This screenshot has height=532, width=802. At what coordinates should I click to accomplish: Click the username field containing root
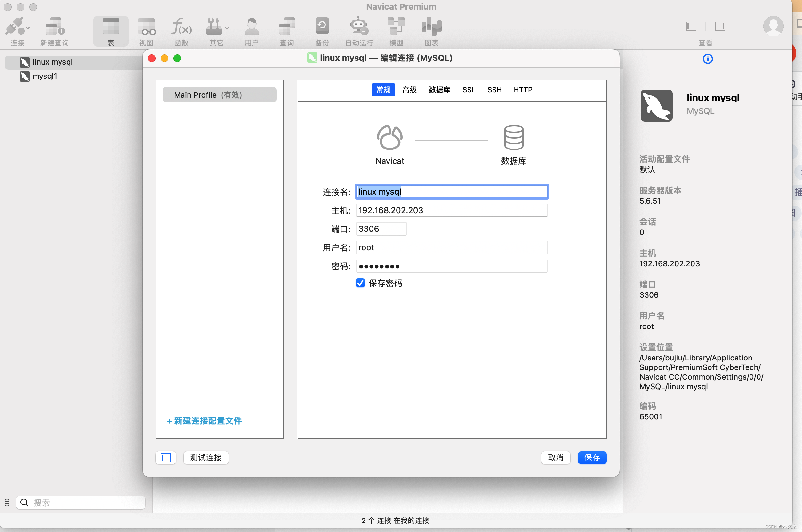[451, 248]
